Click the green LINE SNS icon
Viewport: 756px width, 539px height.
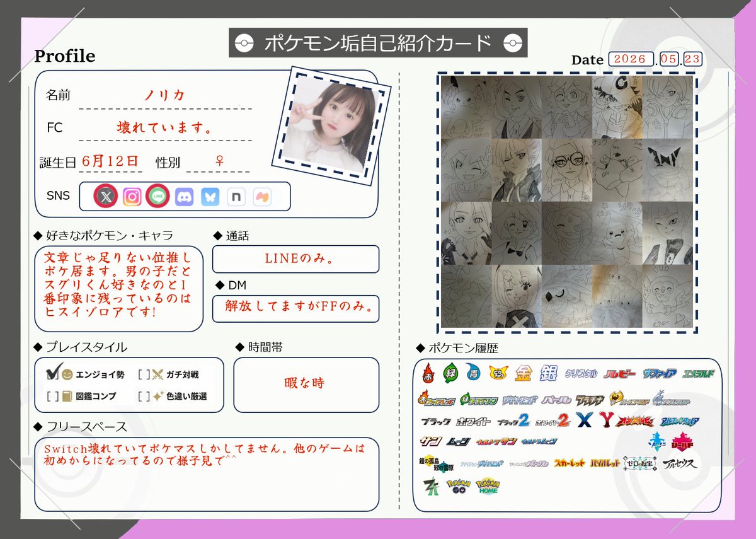(157, 197)
